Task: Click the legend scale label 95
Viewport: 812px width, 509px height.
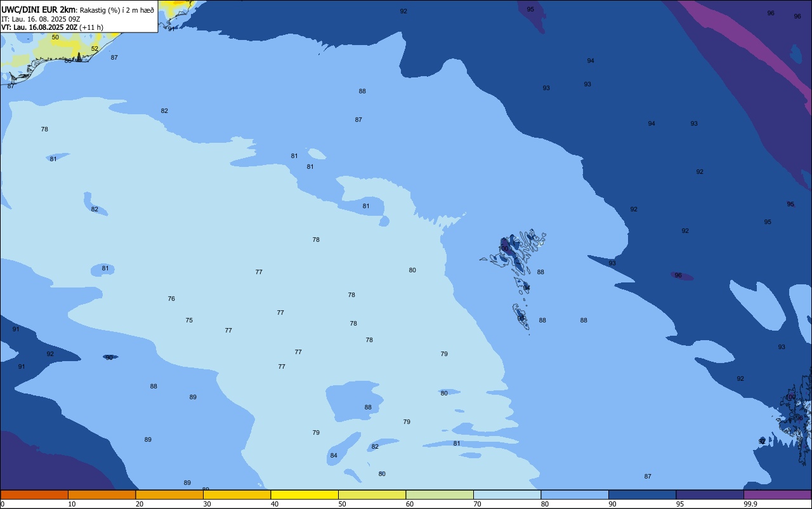Action: tap(680, 504)
